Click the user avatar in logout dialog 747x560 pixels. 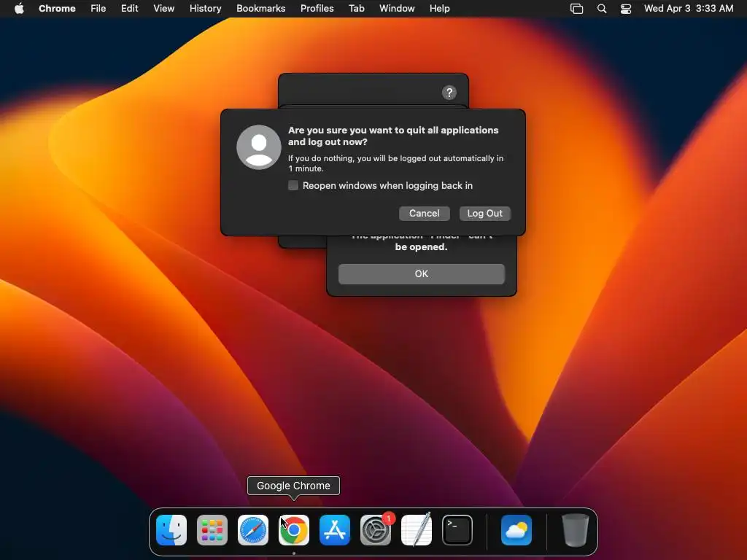point(259,147)
